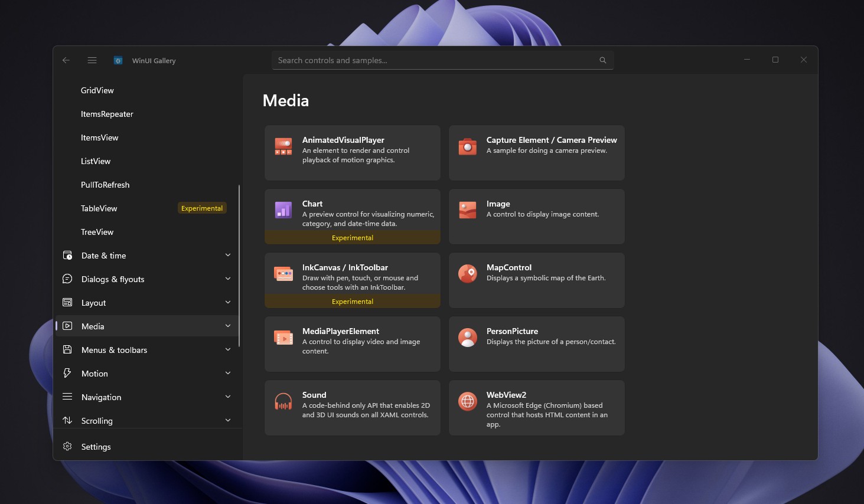This screenshot has height=504, width=864.
Task: Select TreeView in the sidebar
Action: (147, 232)
